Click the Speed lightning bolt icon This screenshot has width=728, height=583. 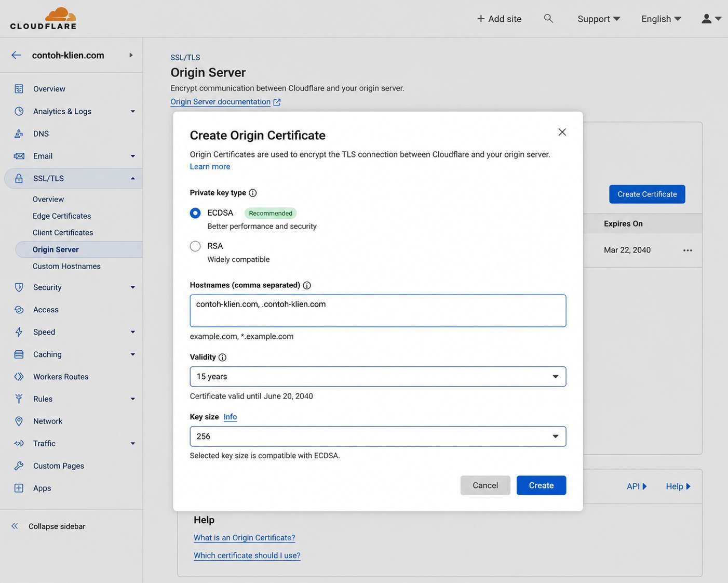[19, 332]
